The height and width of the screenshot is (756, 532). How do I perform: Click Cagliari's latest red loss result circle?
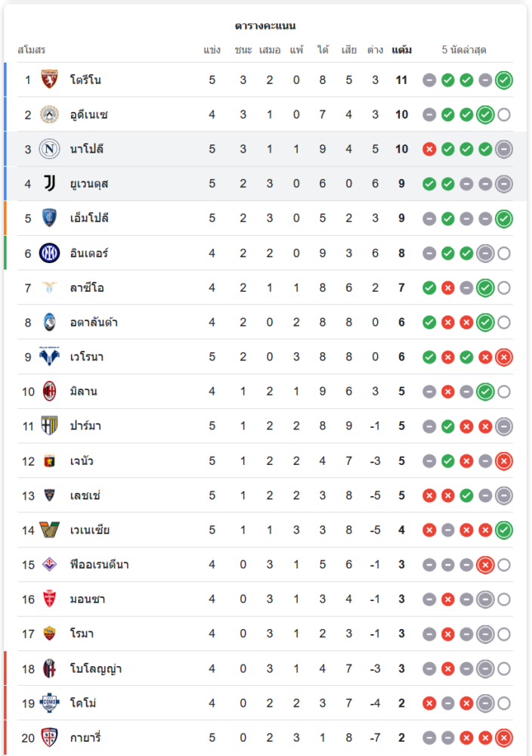coord(504,738)
